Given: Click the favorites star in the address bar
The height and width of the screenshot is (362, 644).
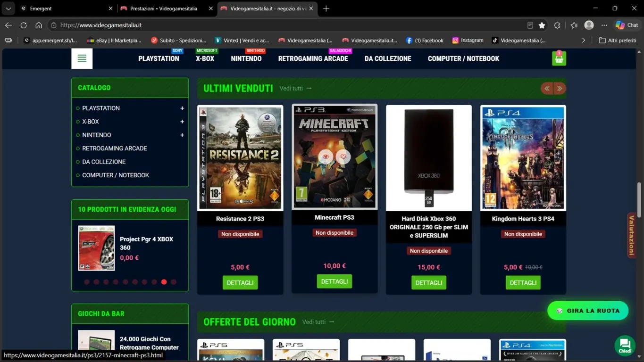Looking at the screenshot, I should 542,25.
